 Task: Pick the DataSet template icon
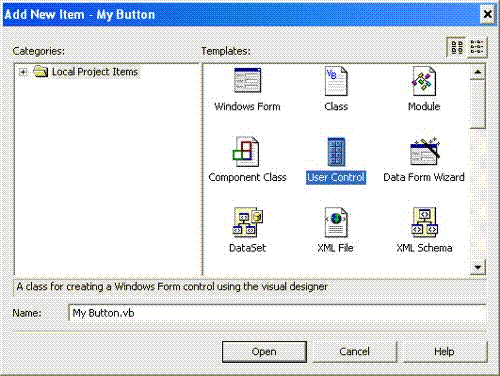coord(248,222)
